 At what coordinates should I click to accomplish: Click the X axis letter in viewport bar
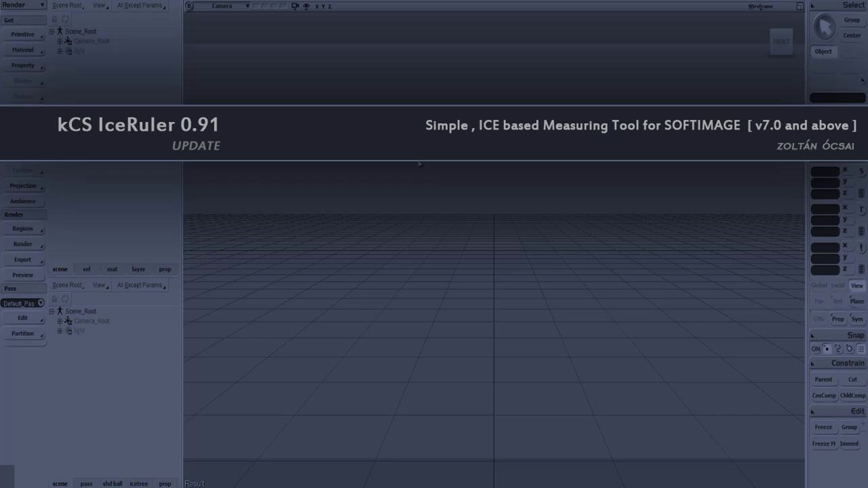point(317,7)
